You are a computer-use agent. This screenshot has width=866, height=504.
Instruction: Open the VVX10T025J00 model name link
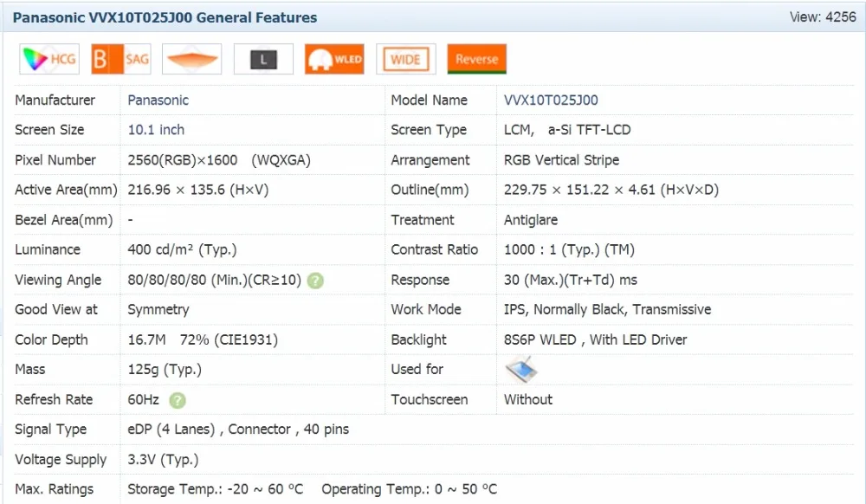click(x=551, y=100)
